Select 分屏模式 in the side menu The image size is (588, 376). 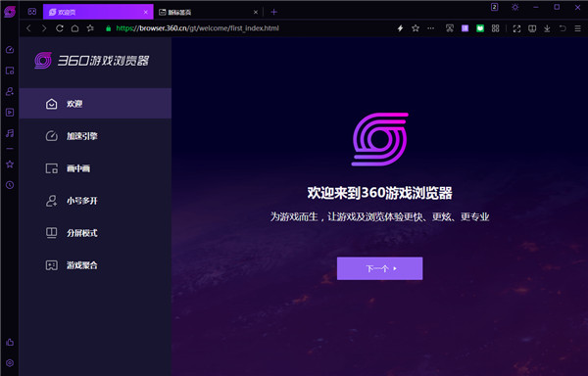[x=95, y=233]
